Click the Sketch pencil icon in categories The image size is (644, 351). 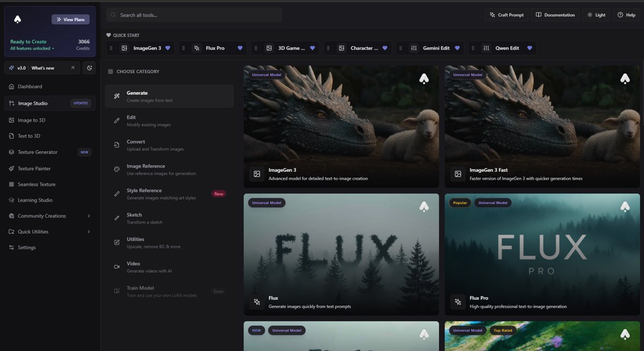coord(116,218)
